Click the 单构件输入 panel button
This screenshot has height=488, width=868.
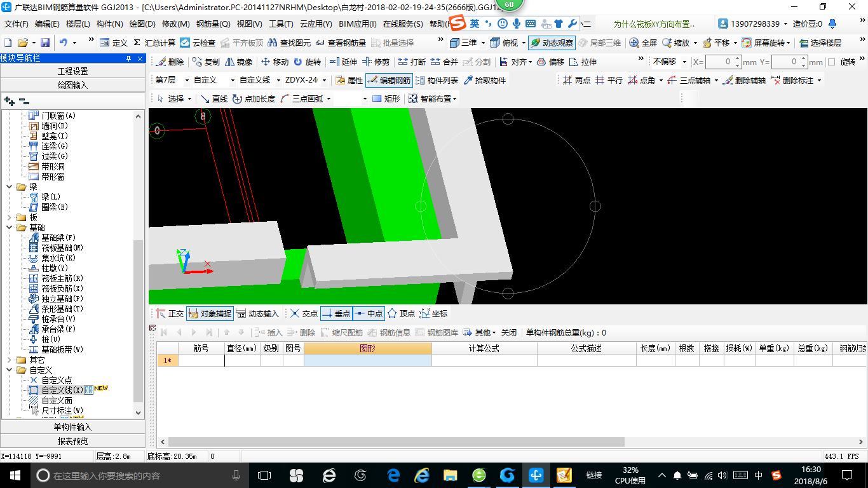(72, 427)
